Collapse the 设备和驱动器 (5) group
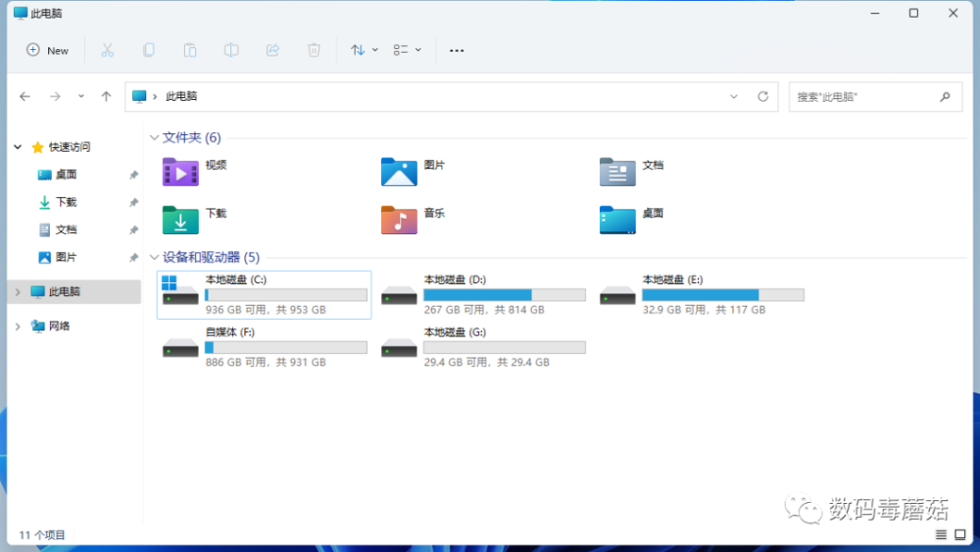 [x=155, y=257]
